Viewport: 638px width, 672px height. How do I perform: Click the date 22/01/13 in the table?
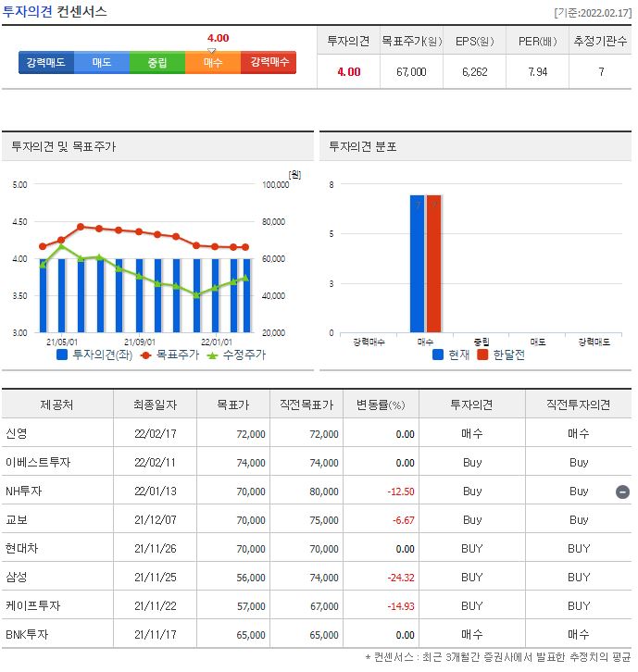click(x=156, y=492)
